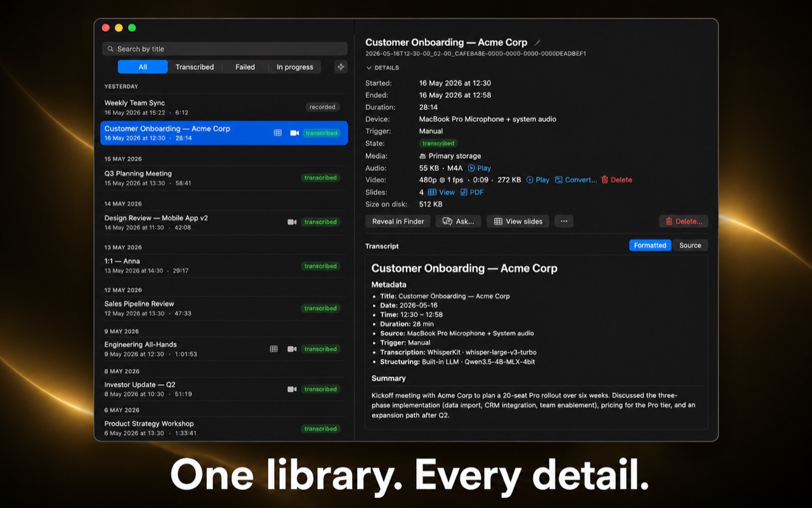Click the video camera icon in Design Review row
This screenshot has width=812, height=508.
pos(292,222)
